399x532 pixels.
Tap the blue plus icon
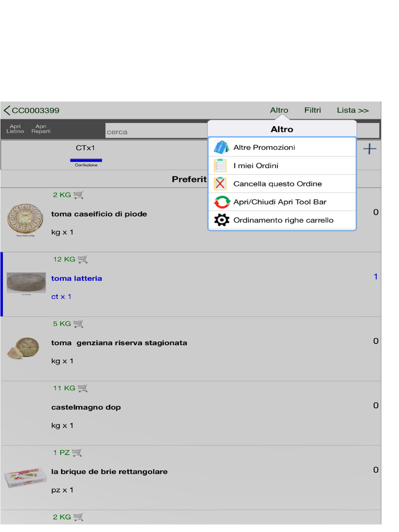point(369,149)
